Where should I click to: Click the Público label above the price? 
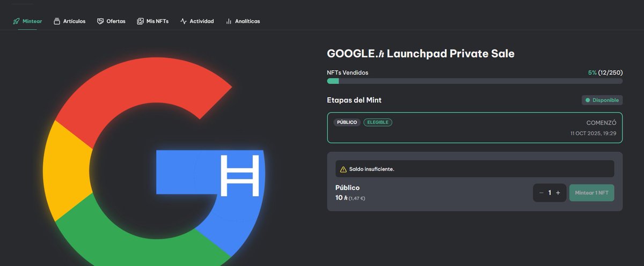pos(347,188)
